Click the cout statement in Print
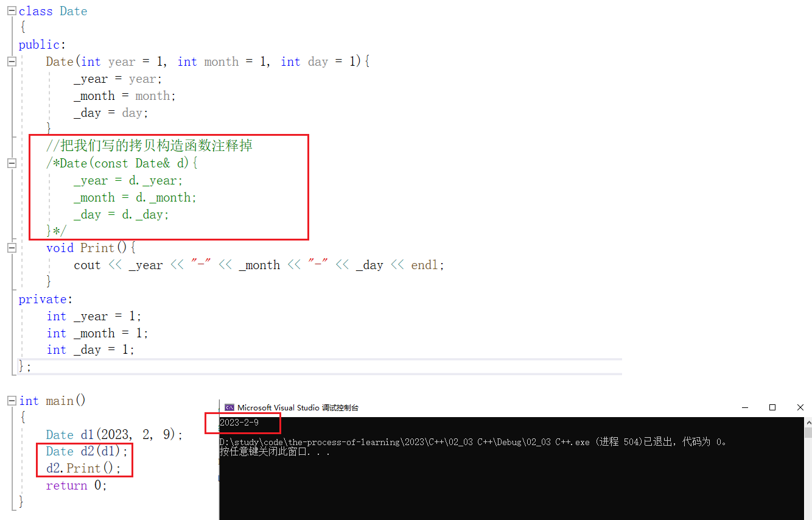 (x=259, y=265)
